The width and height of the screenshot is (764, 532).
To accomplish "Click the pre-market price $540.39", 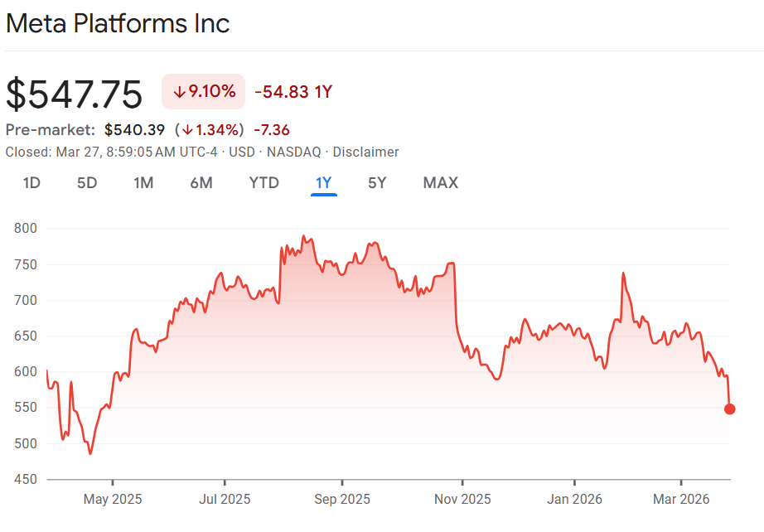I will 135,130.
